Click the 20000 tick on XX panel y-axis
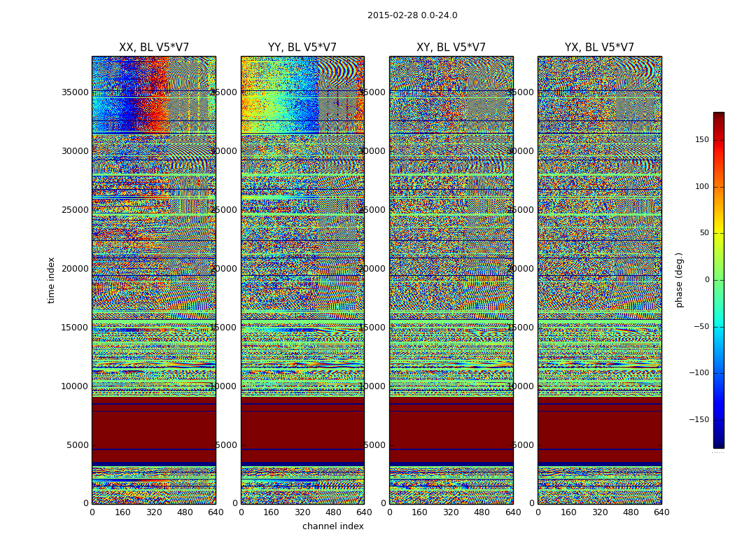 (x=76, y=269)
